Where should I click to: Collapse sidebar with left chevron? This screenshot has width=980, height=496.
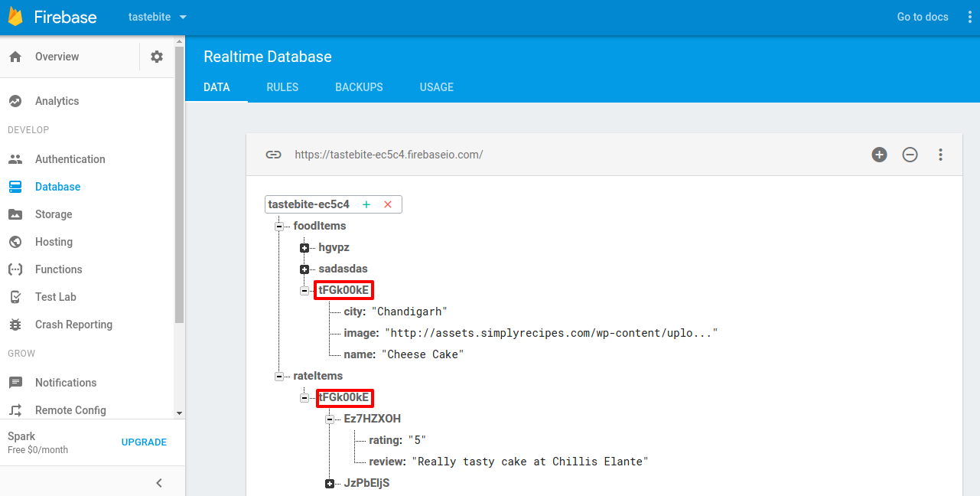pyautogui.click(x=159, y=483)
